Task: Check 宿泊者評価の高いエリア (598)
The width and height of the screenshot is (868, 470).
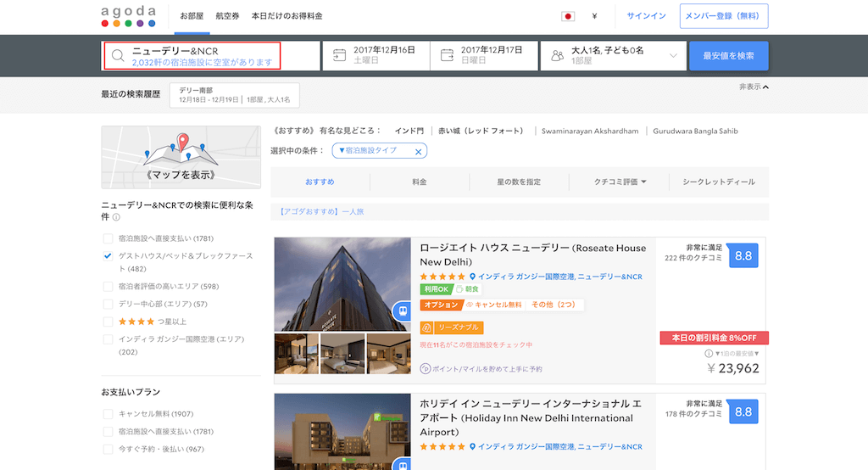Action: [x=108, y=287]
